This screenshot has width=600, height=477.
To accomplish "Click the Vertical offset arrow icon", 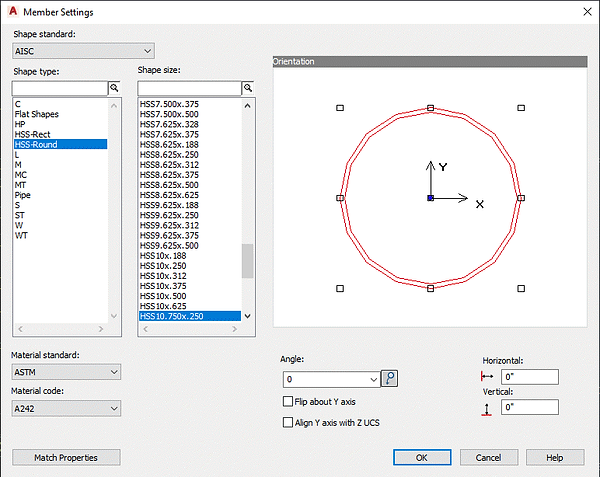I will tap(486, 410).
